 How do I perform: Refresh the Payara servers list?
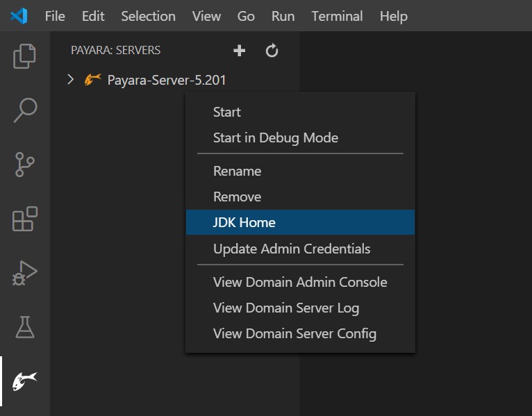coord(272,51)
